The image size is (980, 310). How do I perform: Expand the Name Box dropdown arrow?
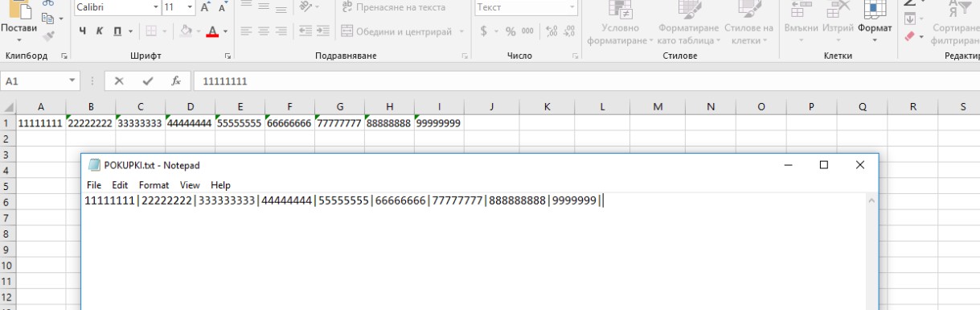pos(72,81)
